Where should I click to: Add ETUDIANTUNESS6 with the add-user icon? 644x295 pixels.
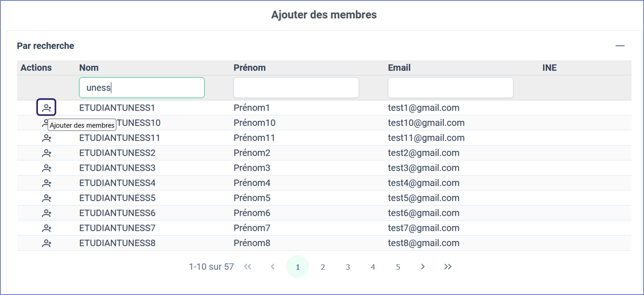point(47,213)
